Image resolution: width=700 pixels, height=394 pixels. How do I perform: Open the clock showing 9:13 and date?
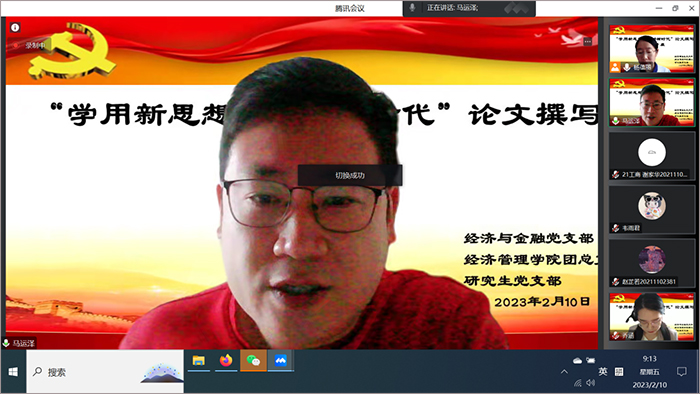(650, 372)
